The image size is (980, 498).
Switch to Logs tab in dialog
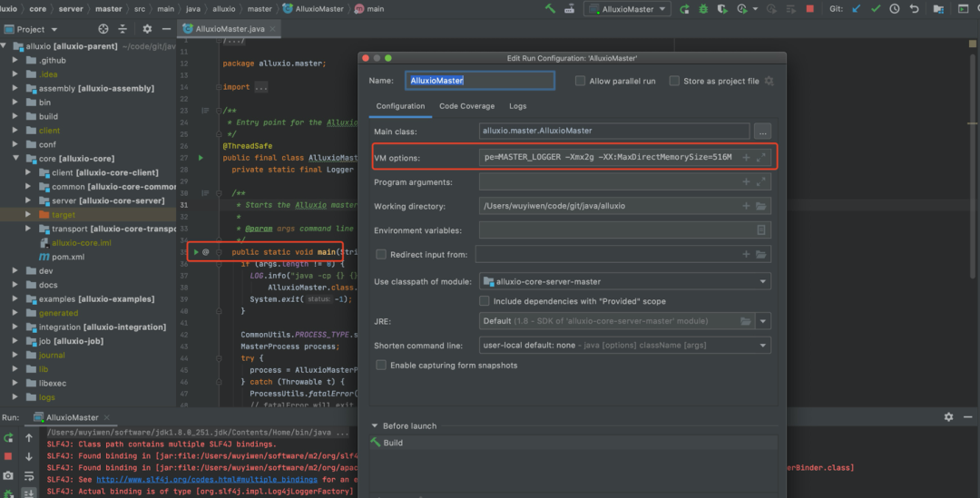tap(517, 106)
